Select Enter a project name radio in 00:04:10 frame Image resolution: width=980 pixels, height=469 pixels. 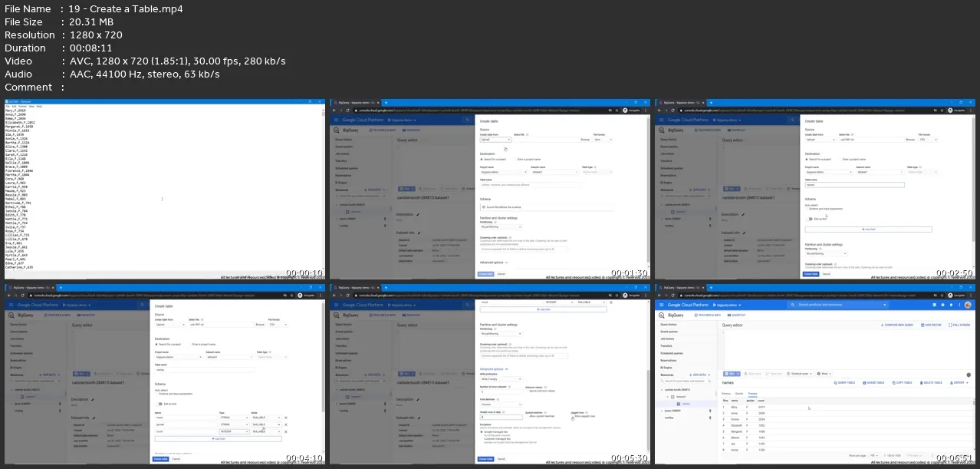tap(192, 344)
